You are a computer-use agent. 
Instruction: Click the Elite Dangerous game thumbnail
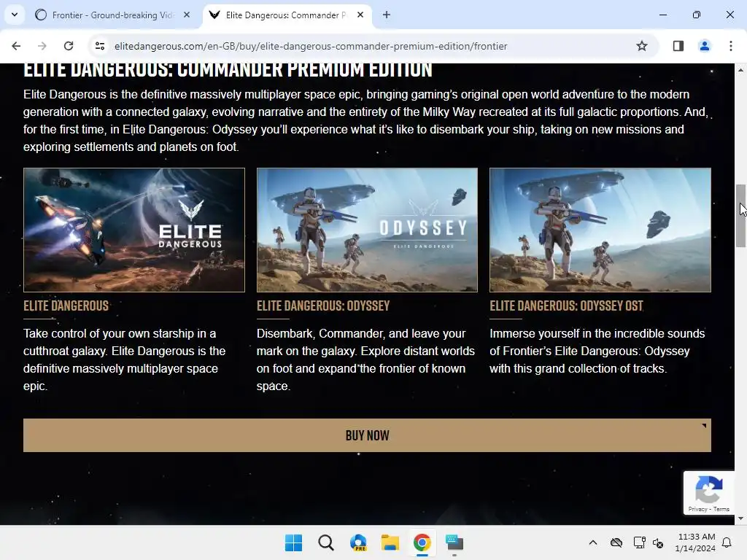tap(134, 230)
